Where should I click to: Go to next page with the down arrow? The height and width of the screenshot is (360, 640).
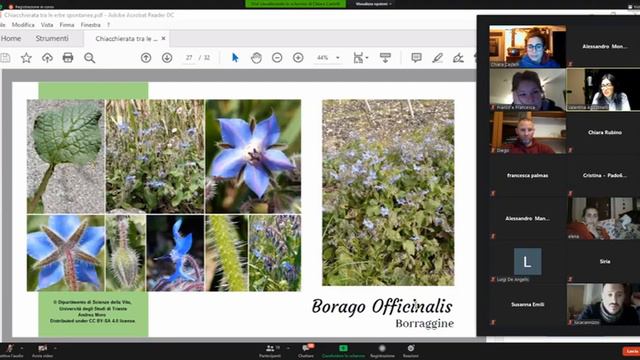[167, 58]
